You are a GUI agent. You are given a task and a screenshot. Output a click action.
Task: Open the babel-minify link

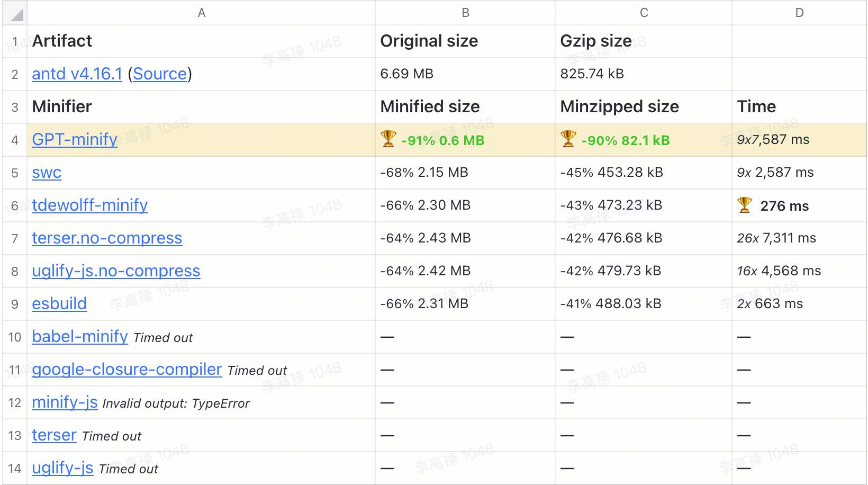(x=80, y=337)
